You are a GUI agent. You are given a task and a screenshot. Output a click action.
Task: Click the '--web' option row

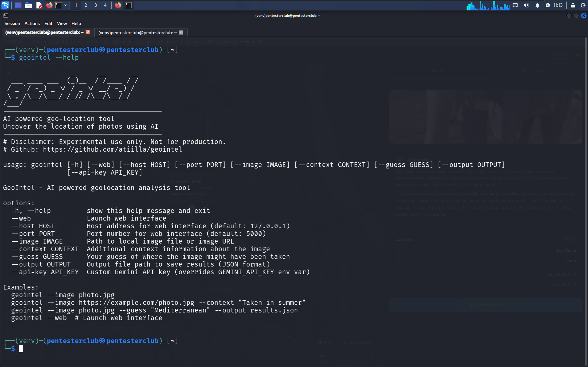[89, 218]
